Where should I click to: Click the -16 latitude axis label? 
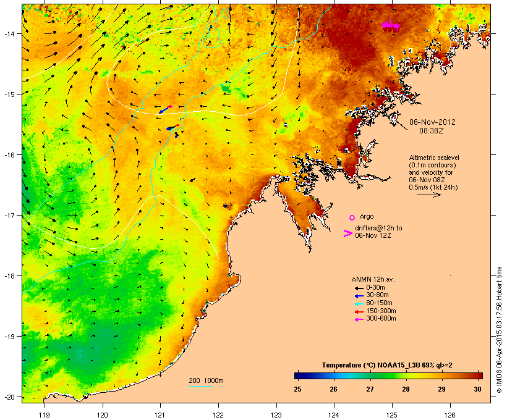(x=9, y=155)
